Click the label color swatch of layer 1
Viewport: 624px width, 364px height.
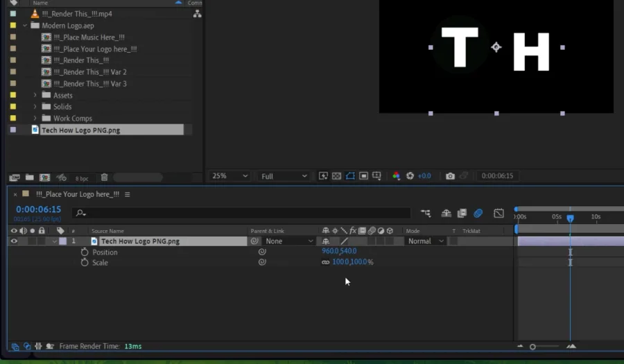point(63,241)
